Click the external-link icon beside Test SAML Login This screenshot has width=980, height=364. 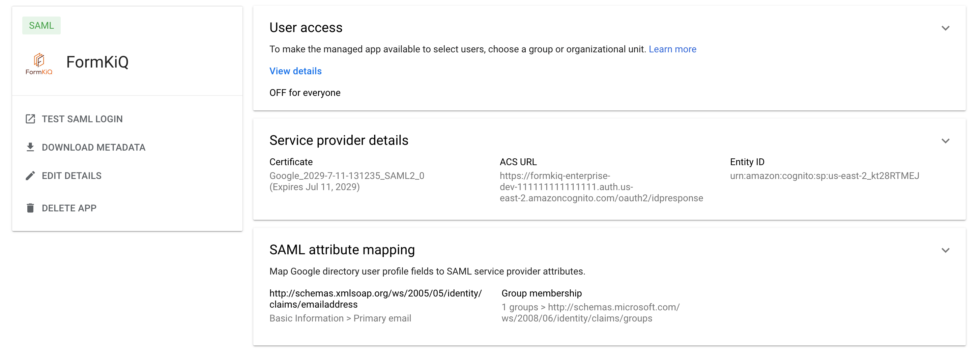(30, 119)
